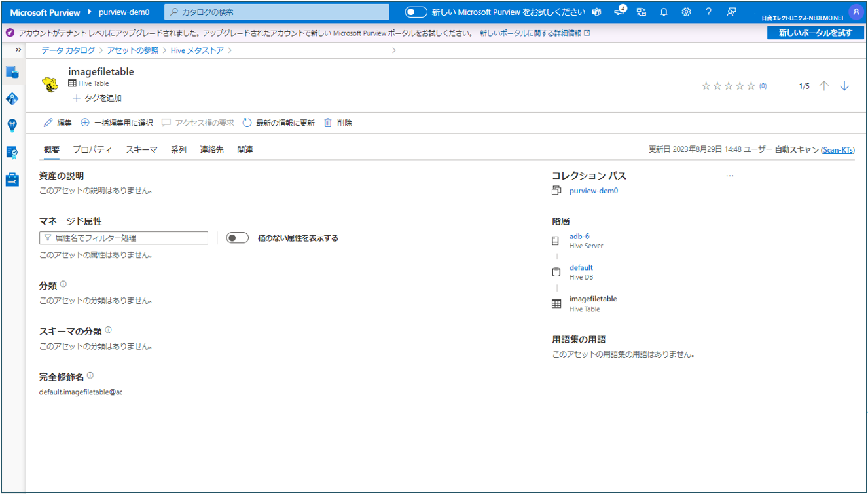Toggle the new Microsoft Purview switch
The image size is (868, 494).
click(416, 12)
